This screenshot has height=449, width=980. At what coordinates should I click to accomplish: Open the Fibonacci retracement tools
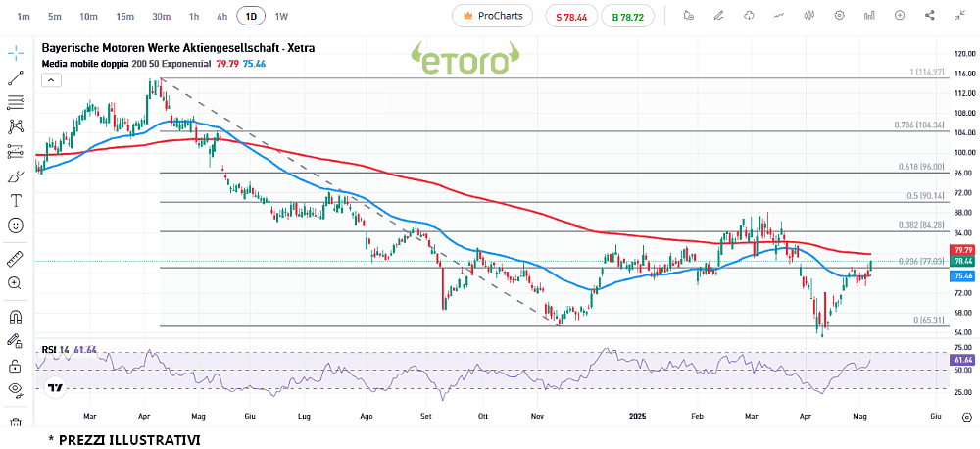coord(16,102)
